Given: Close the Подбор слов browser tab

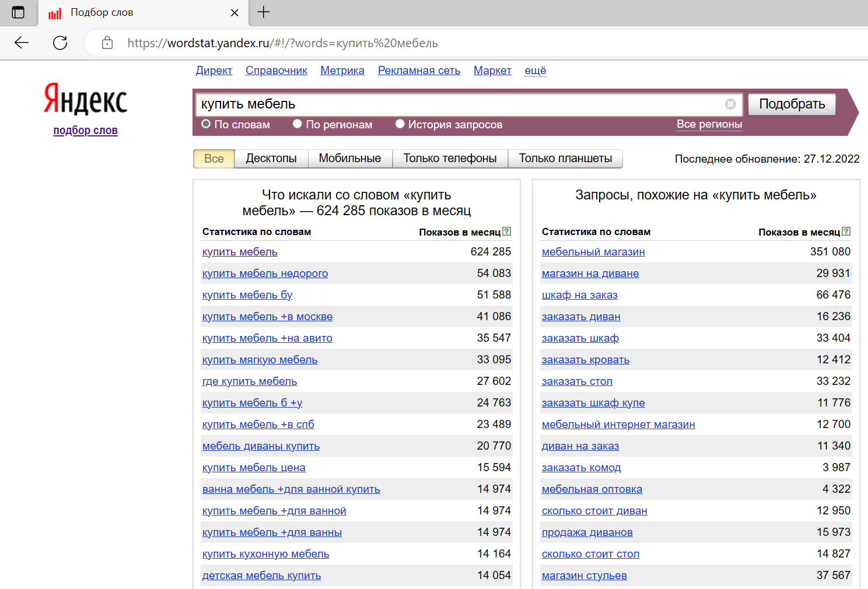Looking at the screenshot, I should point(235,12).
